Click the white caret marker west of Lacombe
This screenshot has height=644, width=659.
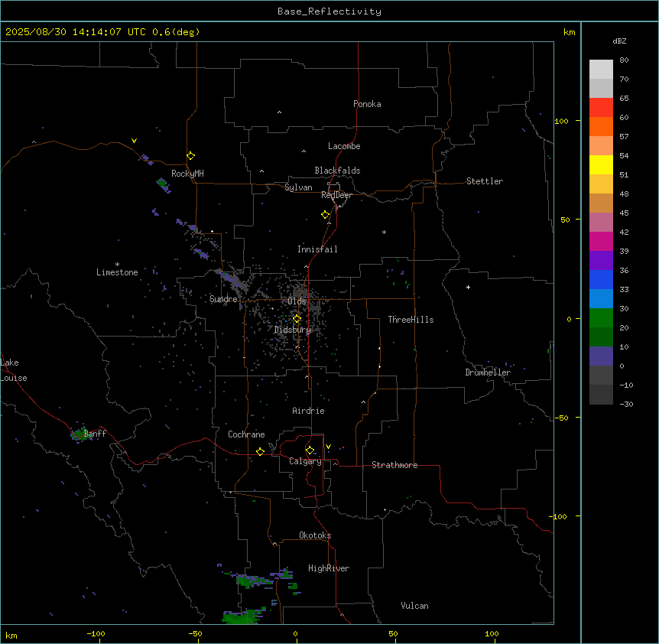[x=304, y=151]
